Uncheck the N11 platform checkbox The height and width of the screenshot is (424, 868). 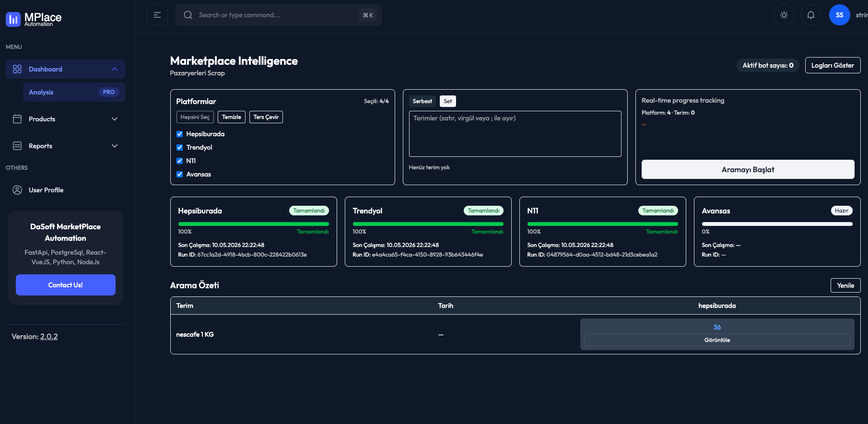coord(179,161)
